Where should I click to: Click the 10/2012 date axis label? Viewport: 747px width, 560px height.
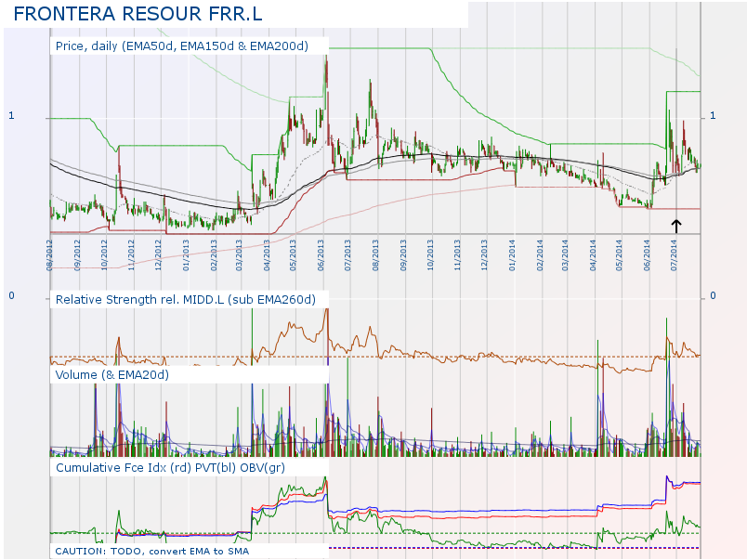click(104, 255)
